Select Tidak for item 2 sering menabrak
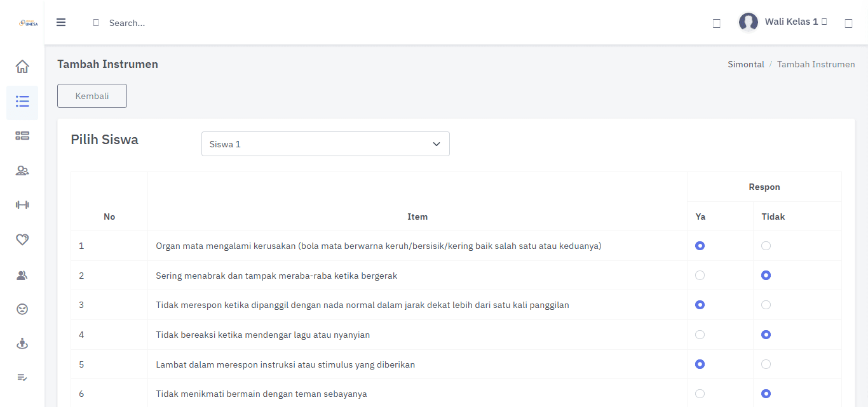 (x=766, y=276)
